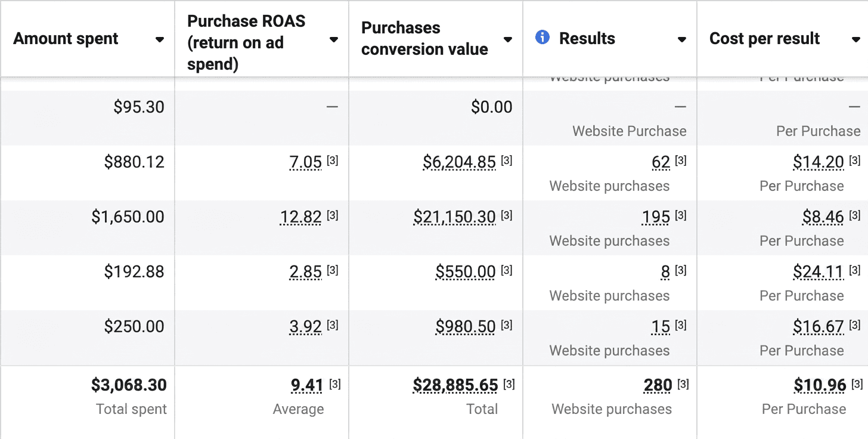Screen dimensions: 868x439
Task: Click footnote [3] next to 7.05
Action: (x=333, y=160)
